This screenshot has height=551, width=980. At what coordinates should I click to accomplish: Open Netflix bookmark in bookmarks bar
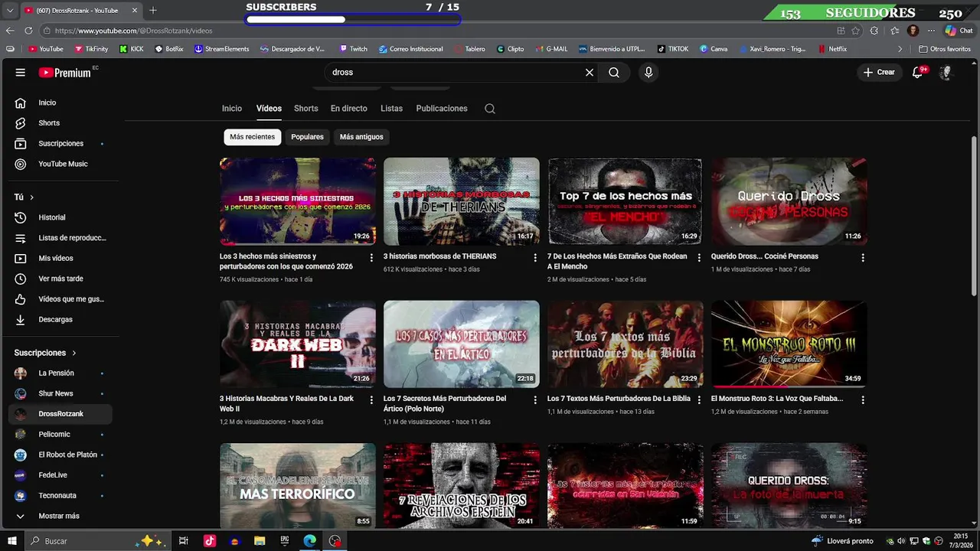coord(832,49)
